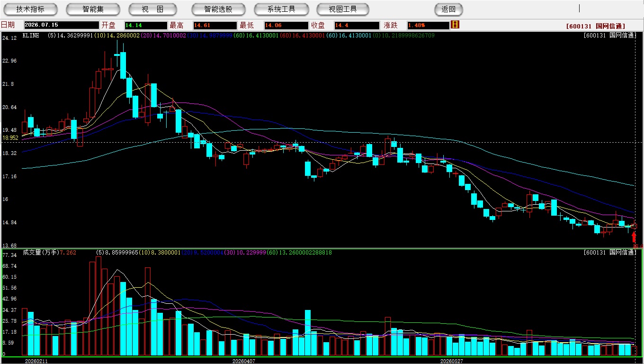This screenshot has height=364, width=644.
Task: Click the 600131 国网信通 stock title link
Action: (595, 26)
